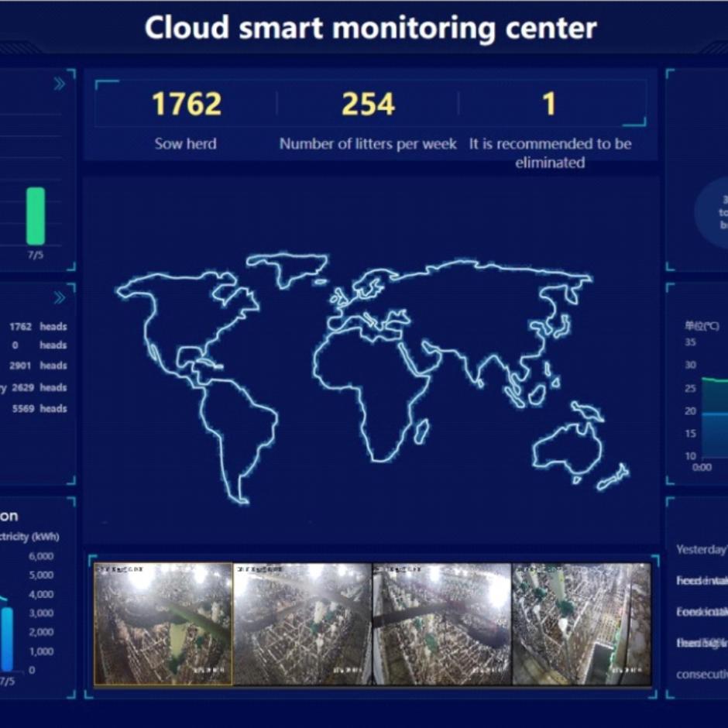Select the recommended elimination count 1
Screen dimensions: 728x728
pos(549,104)
